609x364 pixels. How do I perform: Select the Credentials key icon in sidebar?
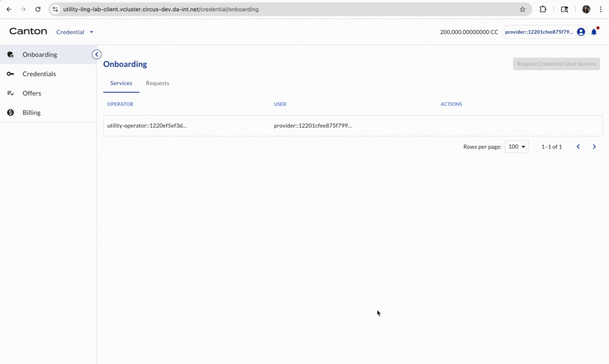(x=10, y=74)
